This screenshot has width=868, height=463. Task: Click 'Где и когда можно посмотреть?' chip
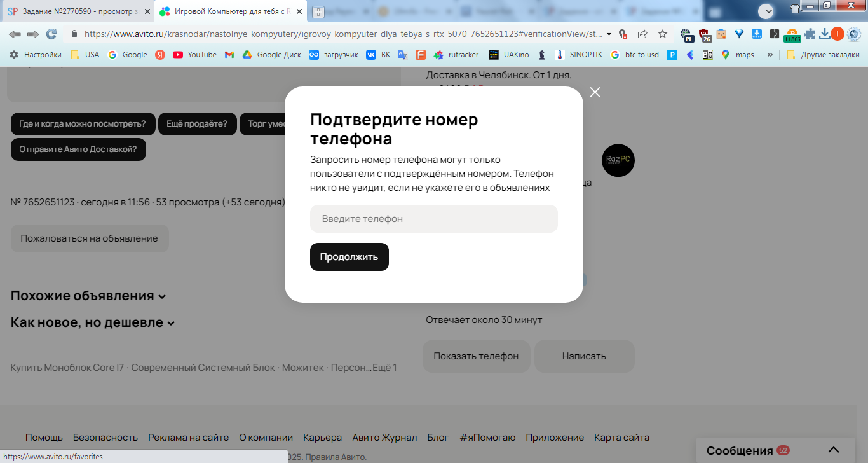pyautogui.click(x=83, y=124)
